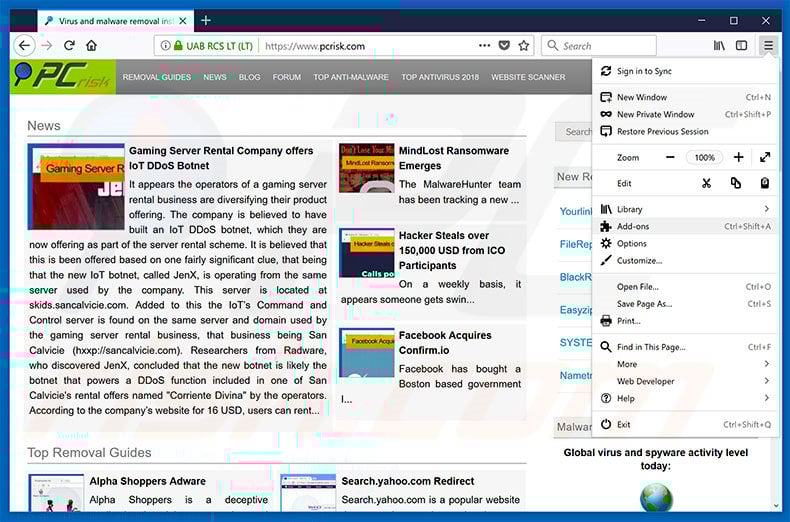Screen dimensions: 790x522
Task: Open REMOVAL GUIDES nav item
Action: [157, 77]
